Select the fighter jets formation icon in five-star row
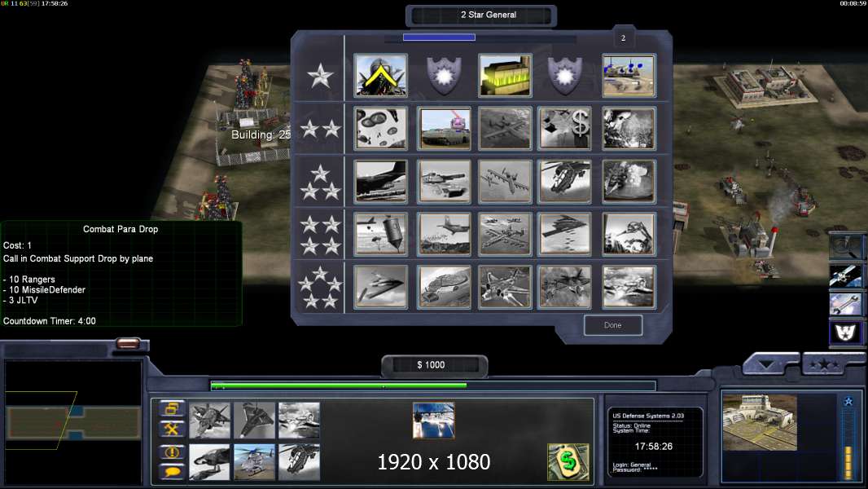 [x=564, y=287]
